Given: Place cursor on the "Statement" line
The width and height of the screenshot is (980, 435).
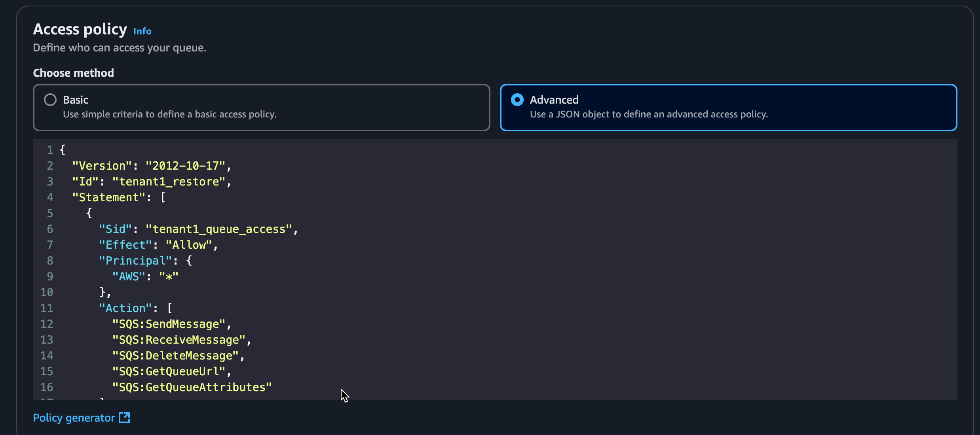Looking at the screenshot, I should pos(109,197).
